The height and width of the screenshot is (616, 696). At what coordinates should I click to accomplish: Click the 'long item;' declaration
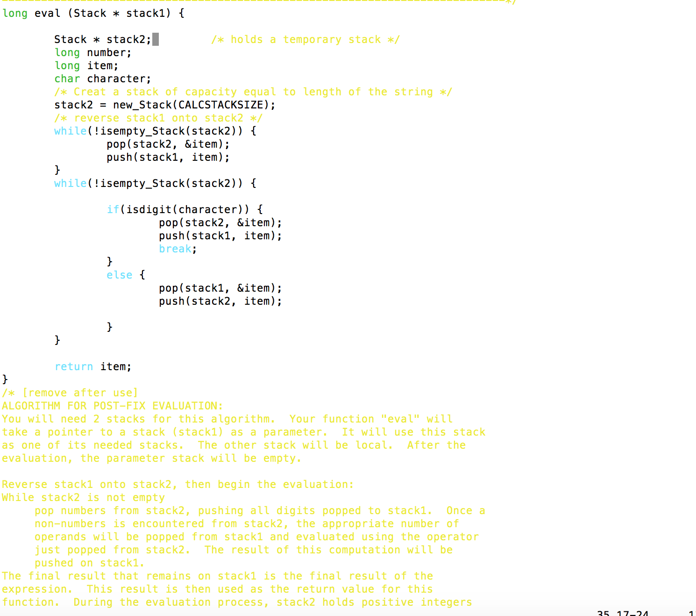[x=86, y=66]
